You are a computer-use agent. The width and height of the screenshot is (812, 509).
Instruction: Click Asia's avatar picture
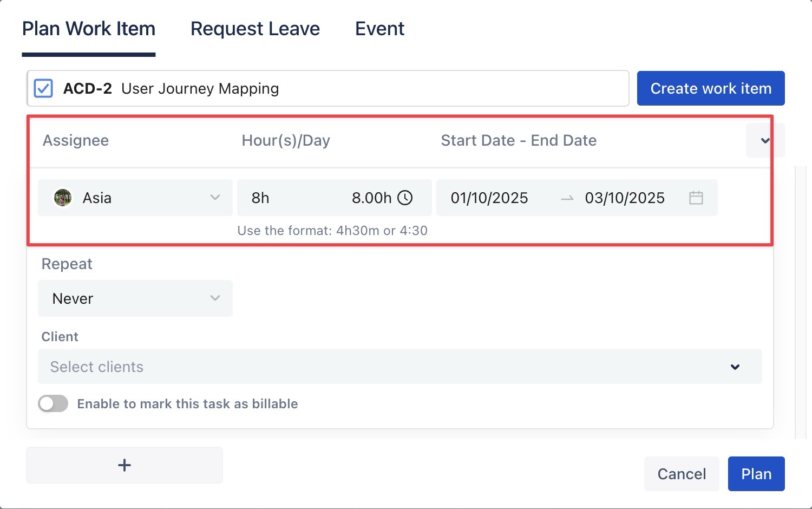point(63,198)
